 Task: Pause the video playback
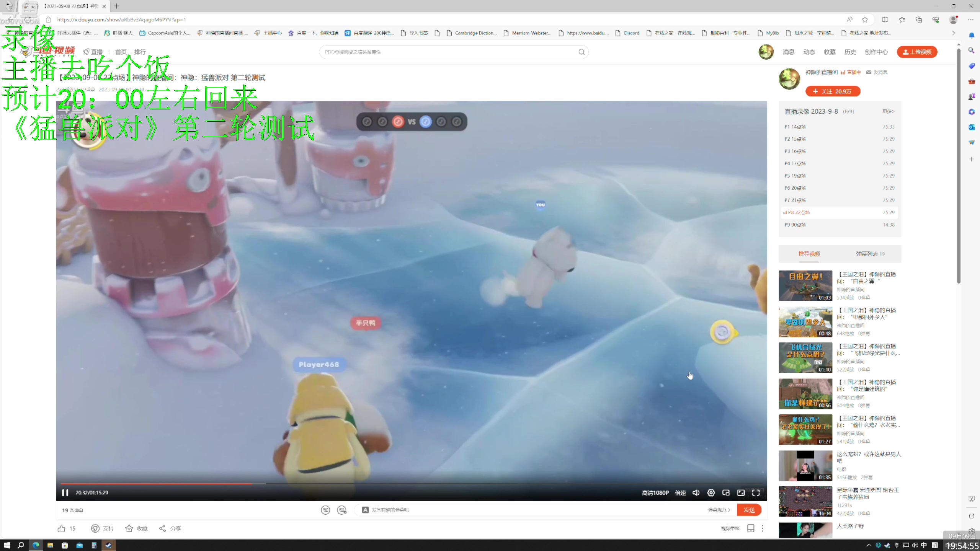(65, 492)
